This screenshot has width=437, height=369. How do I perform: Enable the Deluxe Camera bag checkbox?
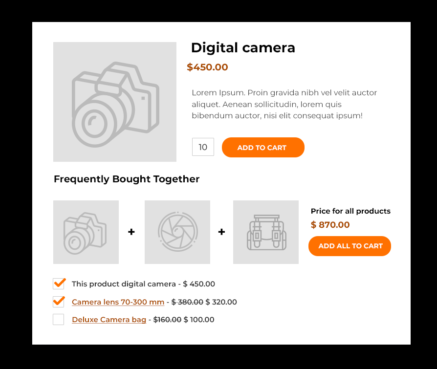58,319
